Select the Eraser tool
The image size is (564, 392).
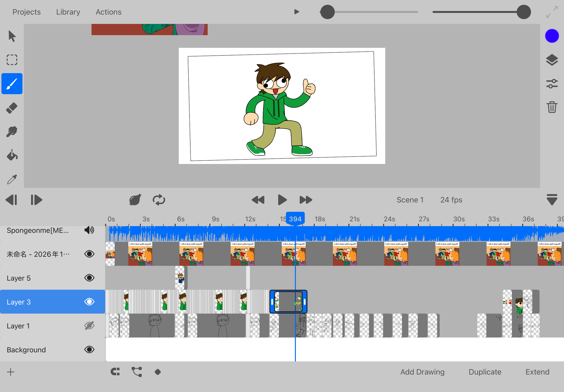click(x=12, y=108)
